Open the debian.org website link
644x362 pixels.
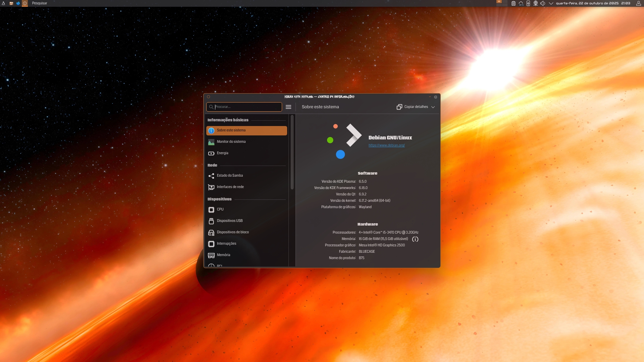[386, 145]
